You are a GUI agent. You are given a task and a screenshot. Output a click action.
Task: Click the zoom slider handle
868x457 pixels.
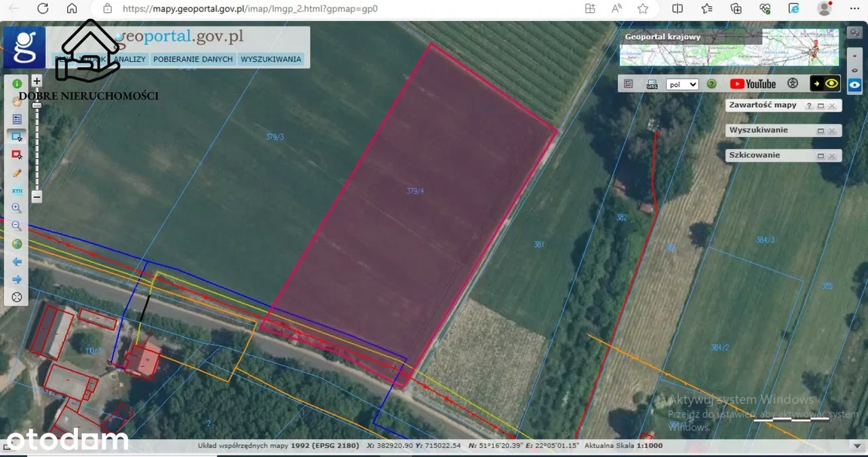point(37,104)
